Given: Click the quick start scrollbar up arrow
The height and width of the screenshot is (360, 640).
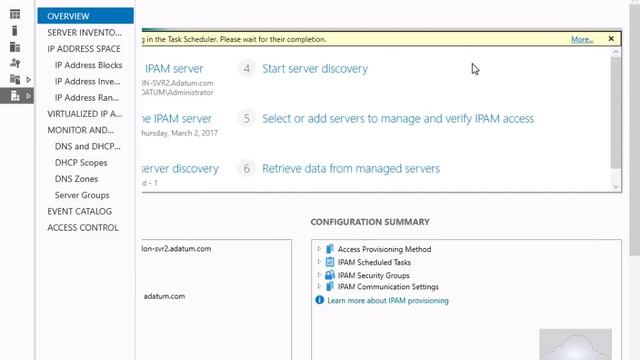Looking at the screenshot, I should pyautogui.click(x=616, y=52).
